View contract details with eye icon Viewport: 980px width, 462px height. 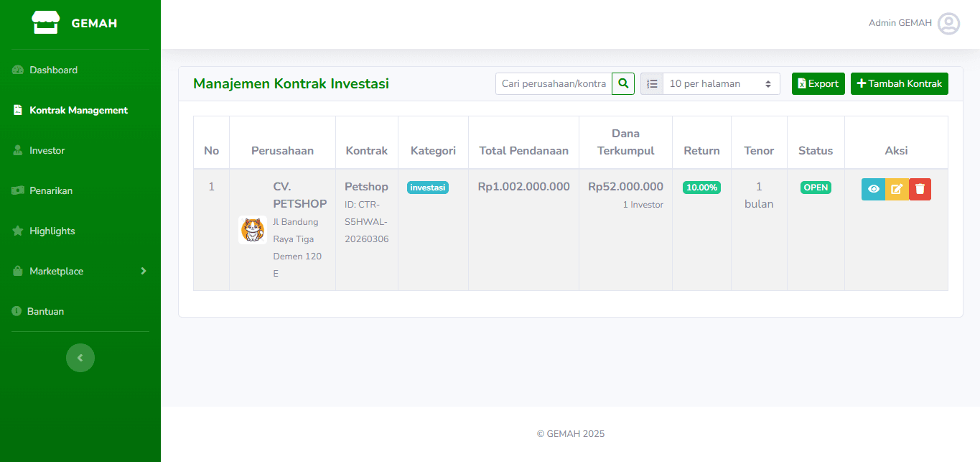tap(873, 189)
